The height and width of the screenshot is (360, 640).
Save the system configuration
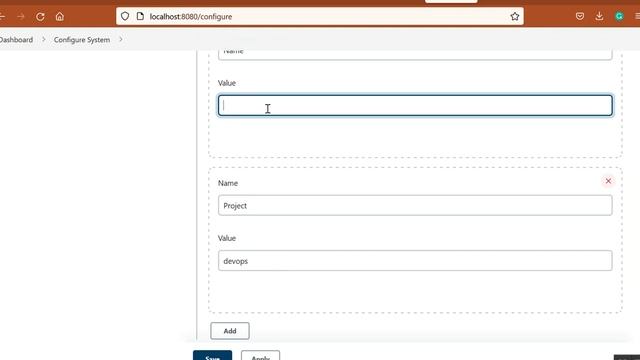(x=212, y=355)
